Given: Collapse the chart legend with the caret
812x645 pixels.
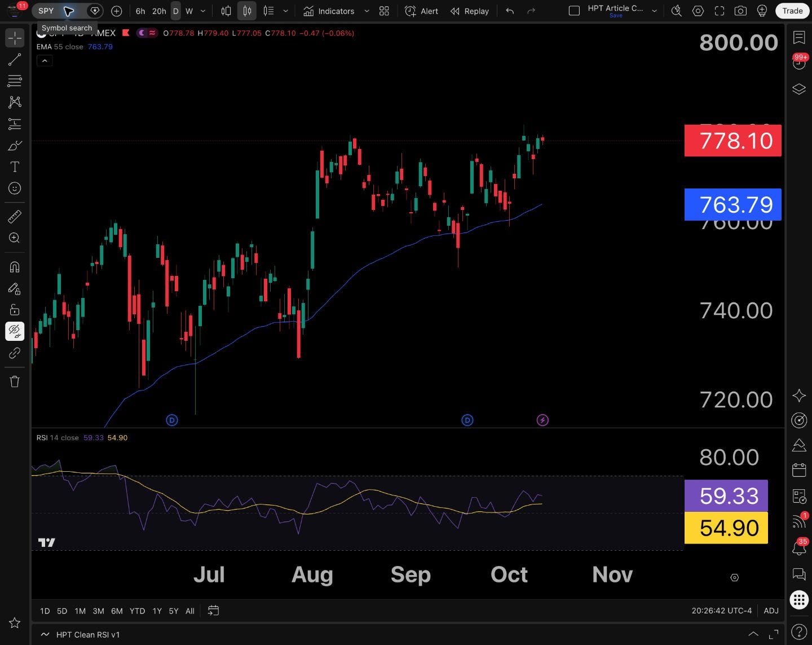Looking at the screenshot, I should 45,60.
